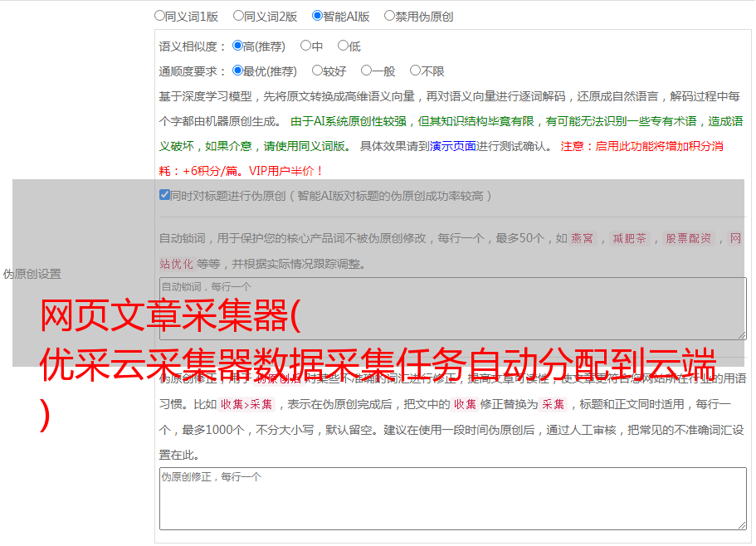Choose the 智能AI版 radio button
Viewport: 756px width, 546px height.
click(x=317, y=15)
